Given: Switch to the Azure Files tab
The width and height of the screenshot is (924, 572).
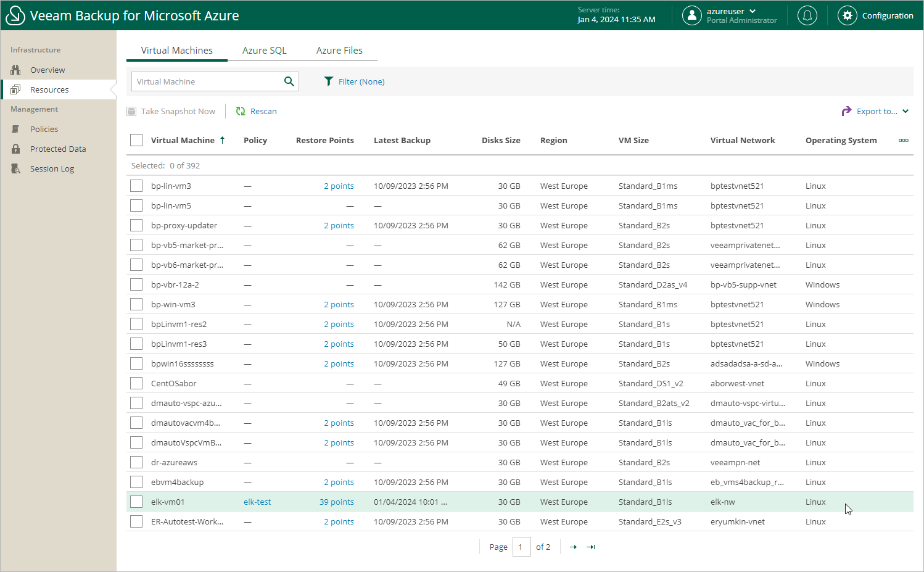Looking at the screenshot, I should point(339,51).
